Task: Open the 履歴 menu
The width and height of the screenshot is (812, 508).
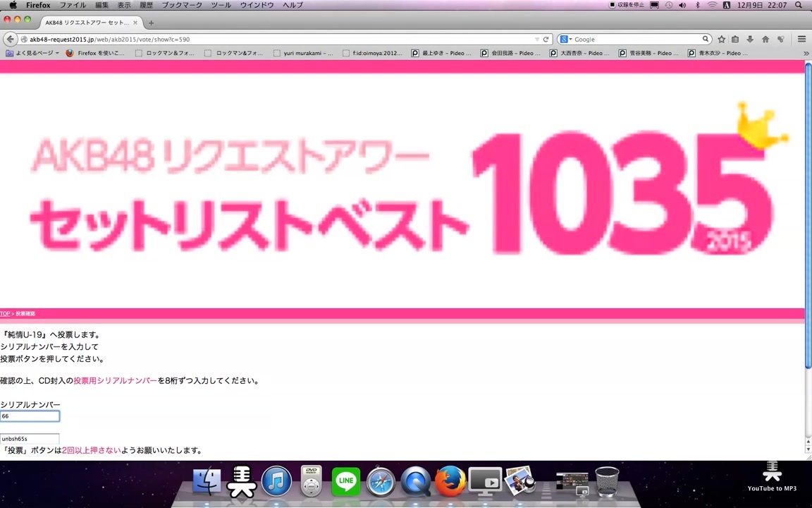Action: click(x=146, y=5)
